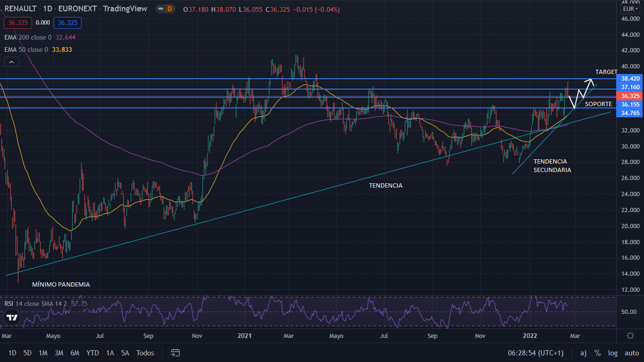Click the orange D market status badge
The image size is (644, 362).
[169, 9]
